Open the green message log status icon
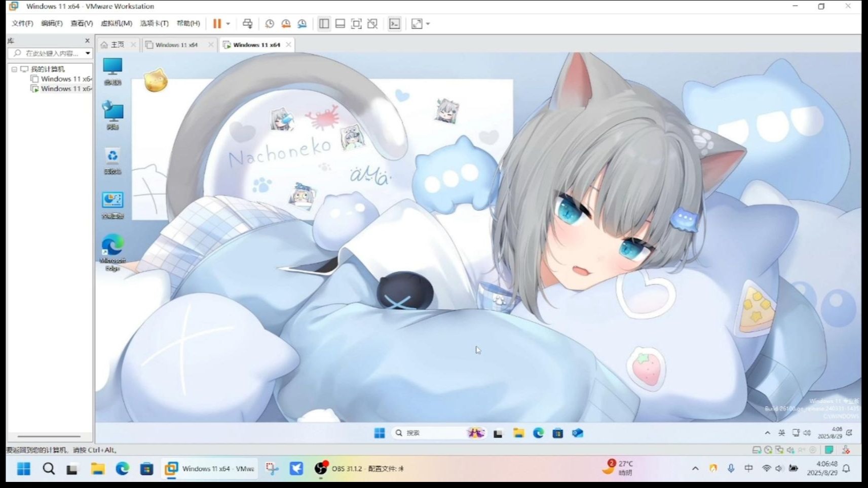 click(x=829, y=450)
